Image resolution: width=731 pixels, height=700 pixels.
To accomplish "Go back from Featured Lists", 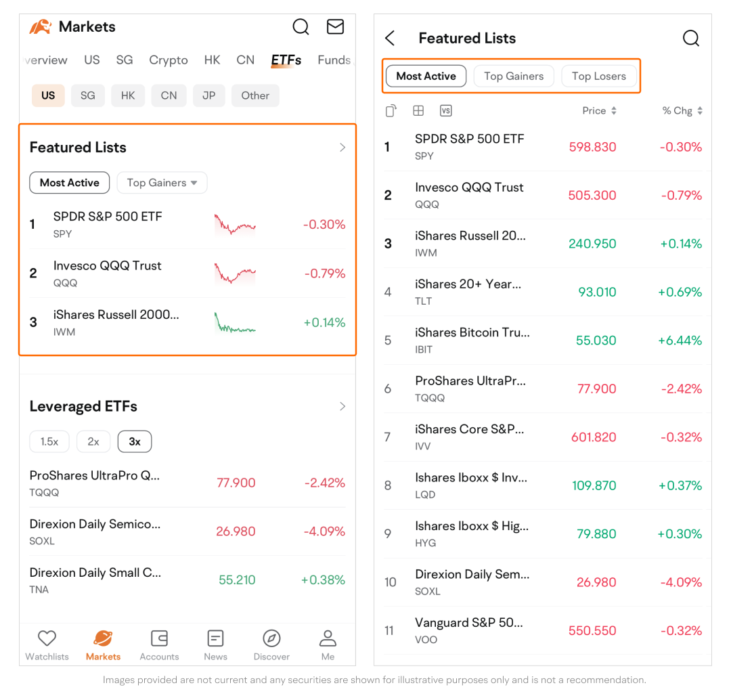I will click(390, 39).
